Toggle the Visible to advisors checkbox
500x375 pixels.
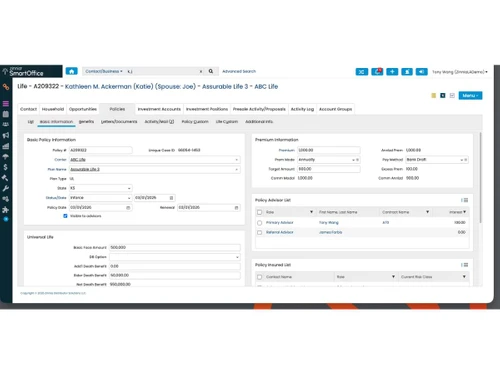point(65,216)
